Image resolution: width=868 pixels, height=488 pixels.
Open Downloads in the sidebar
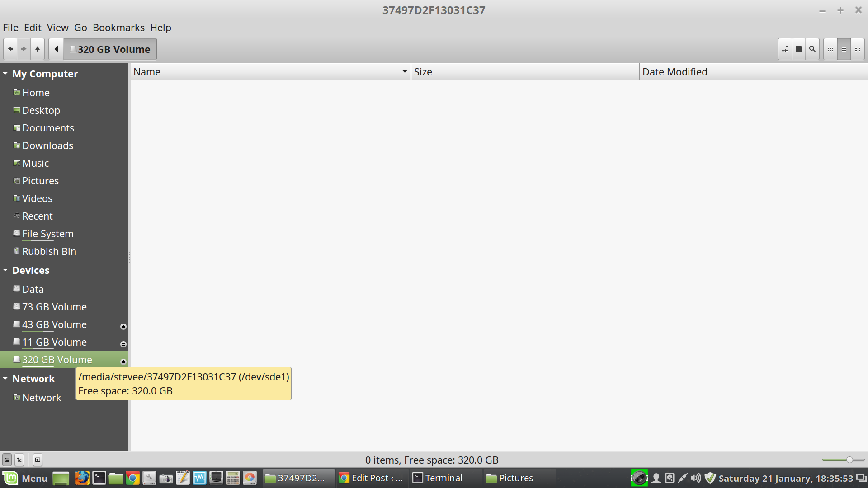point(47,145)
